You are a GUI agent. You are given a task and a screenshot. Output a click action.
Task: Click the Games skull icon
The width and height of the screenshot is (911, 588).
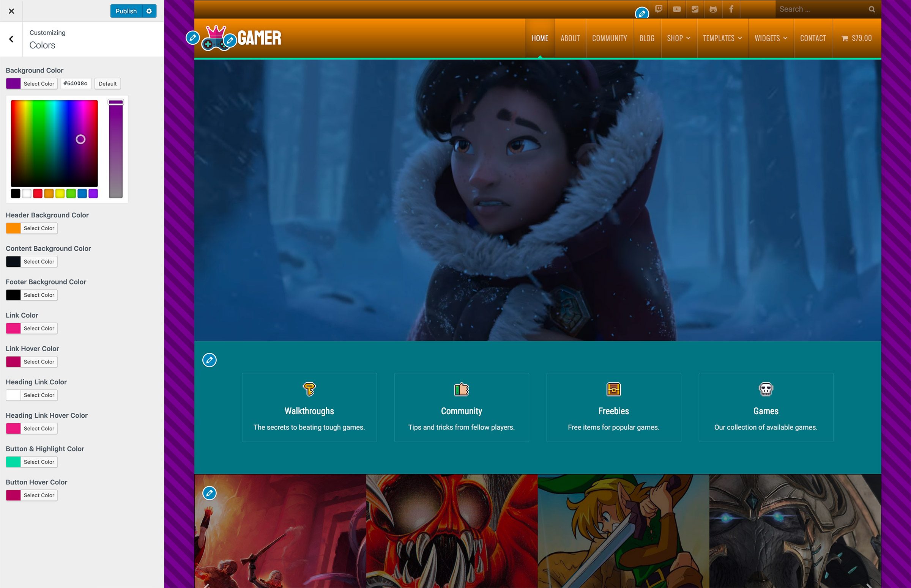point(766,389)
